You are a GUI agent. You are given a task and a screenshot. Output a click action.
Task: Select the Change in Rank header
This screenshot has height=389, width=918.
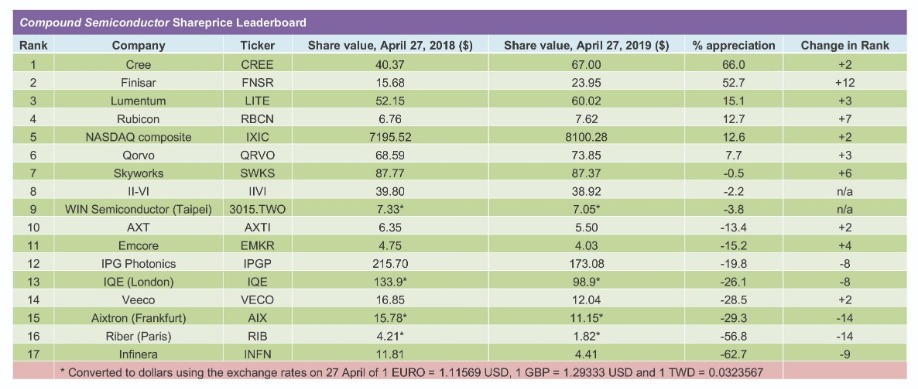(x=845, y=45)
